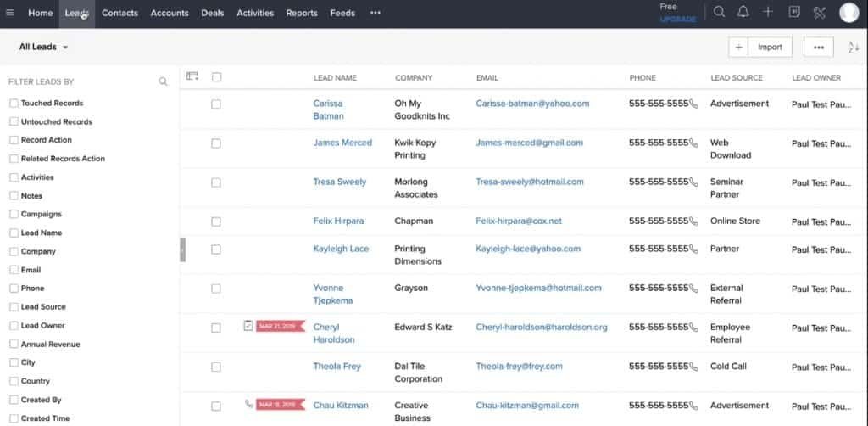This screenshot has height=426, width=868.
Task: Click the search magnifier icon in top bar
Action: [x=719, y=12]
